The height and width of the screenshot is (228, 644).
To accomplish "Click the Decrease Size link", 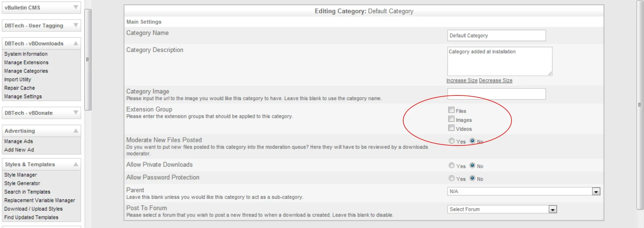I will pos(496,81).
